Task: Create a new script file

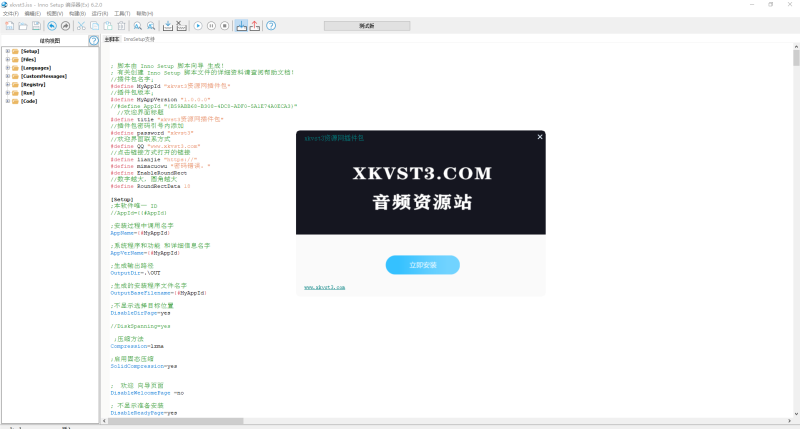Action: pyautogui.click(x=10, y=26)
